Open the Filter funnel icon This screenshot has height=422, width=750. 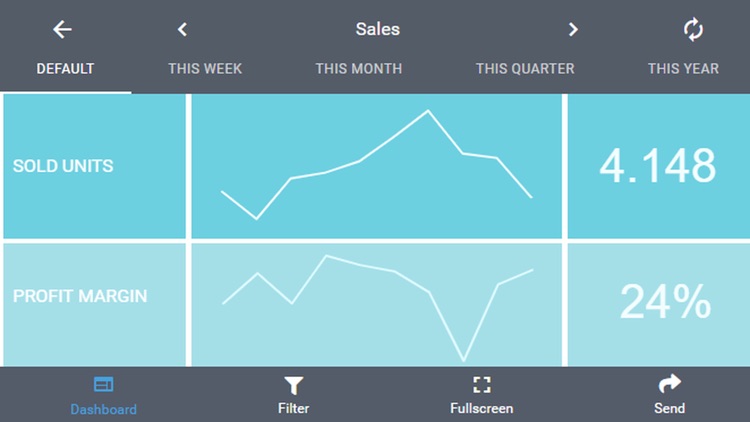pyautogui.click(x=293, y=385)
